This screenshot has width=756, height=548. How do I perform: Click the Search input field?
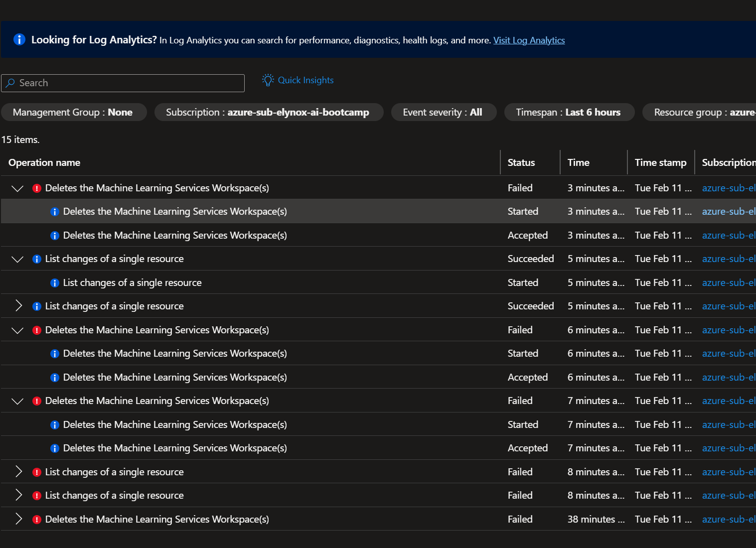tap(123, 83)
